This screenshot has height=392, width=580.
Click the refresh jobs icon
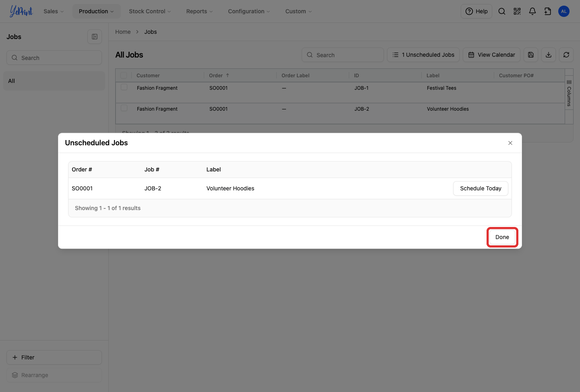click(566, 55)
